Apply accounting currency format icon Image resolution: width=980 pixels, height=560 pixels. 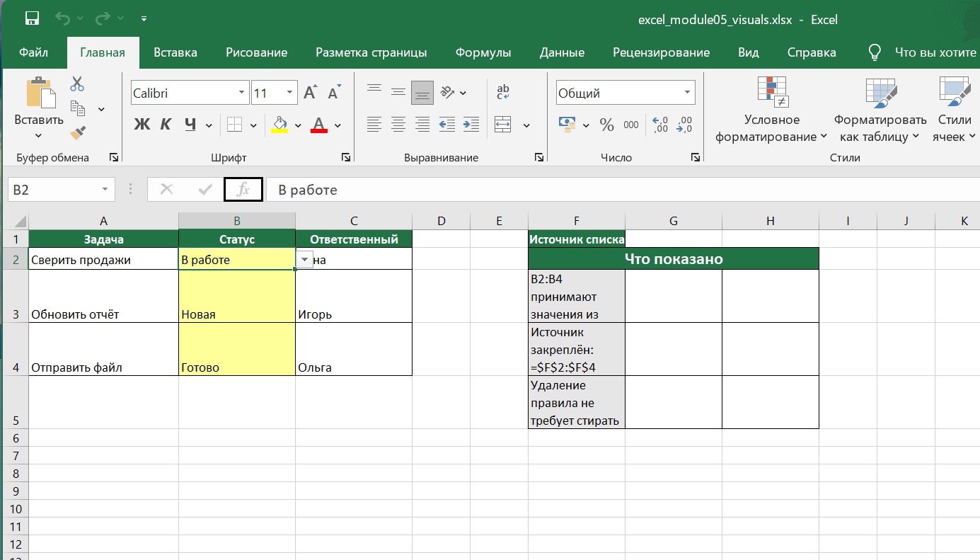point(566,125)
